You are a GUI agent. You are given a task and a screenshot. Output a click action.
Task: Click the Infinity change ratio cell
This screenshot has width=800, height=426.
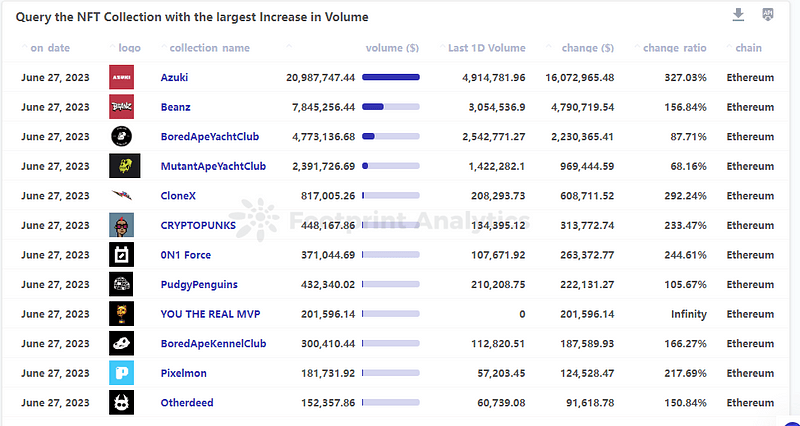(689, 314)
